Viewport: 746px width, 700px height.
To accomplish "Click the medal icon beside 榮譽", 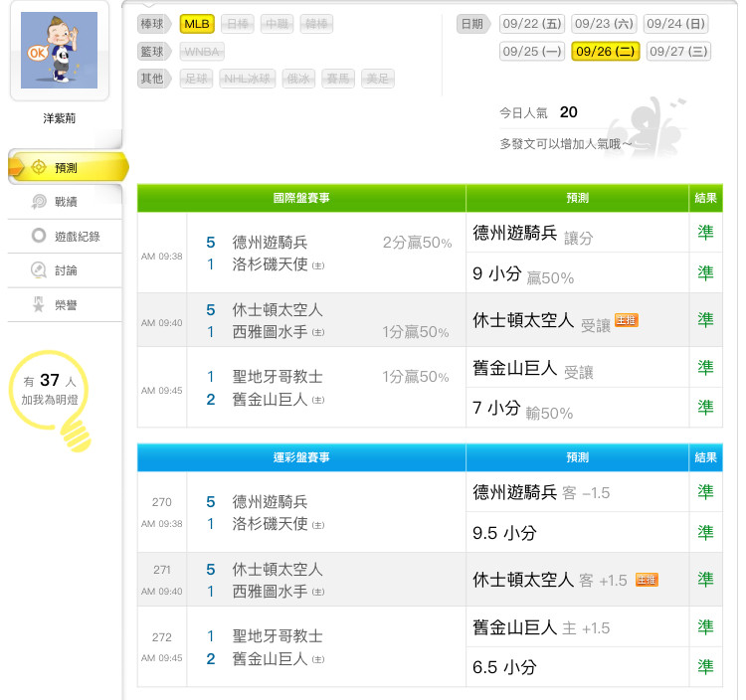I will (x=39, y=304).
